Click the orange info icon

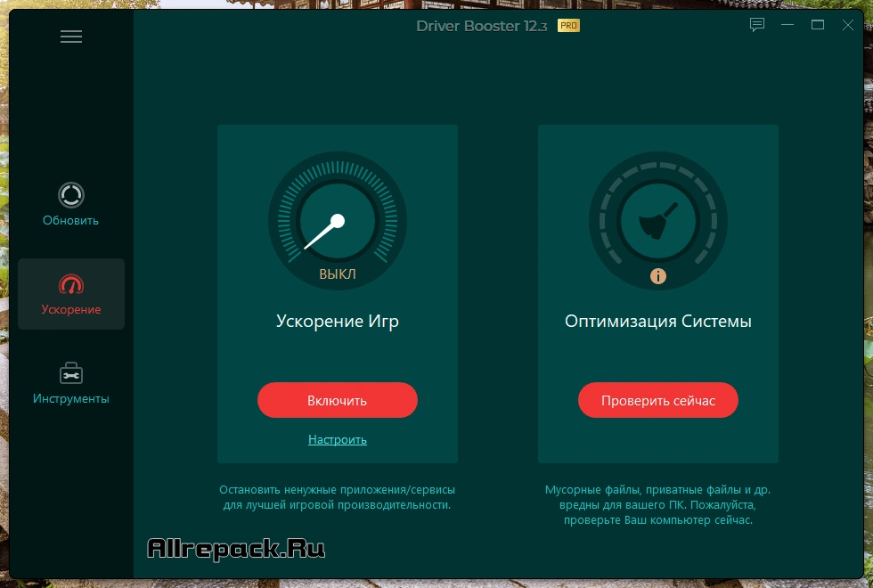(658, 275)
